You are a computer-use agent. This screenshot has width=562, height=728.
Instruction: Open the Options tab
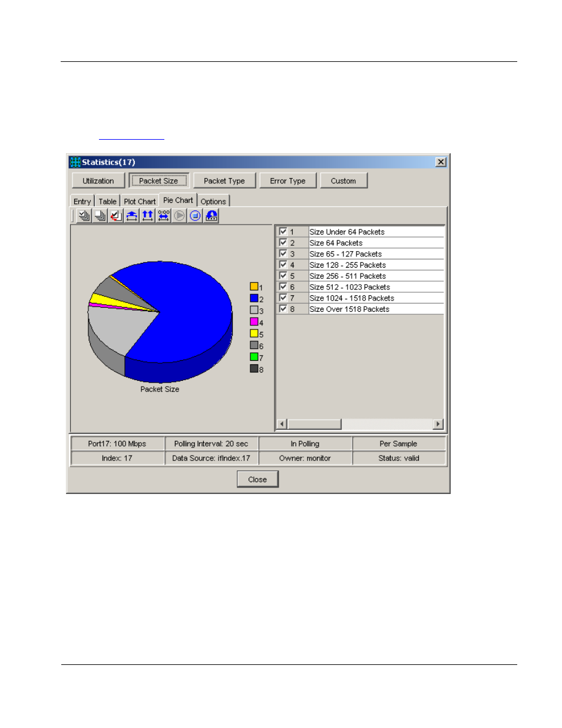tap(213, 201)
